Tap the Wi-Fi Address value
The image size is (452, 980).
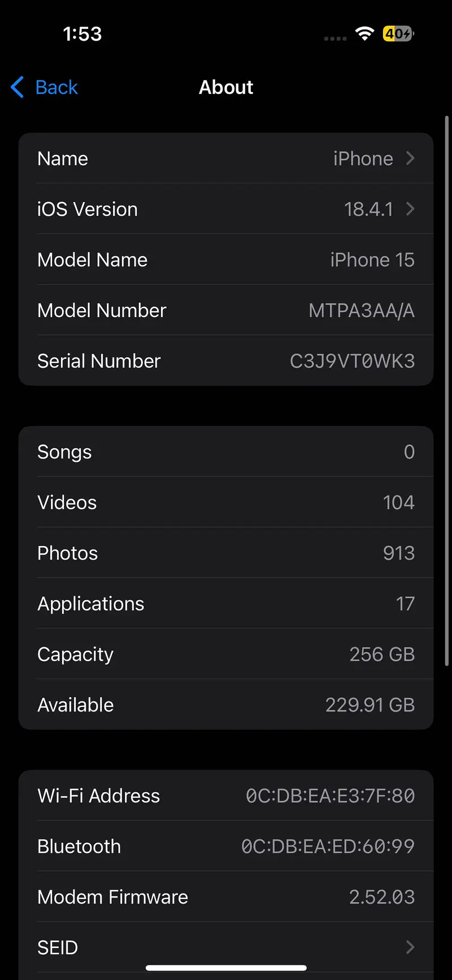[330, 796]
